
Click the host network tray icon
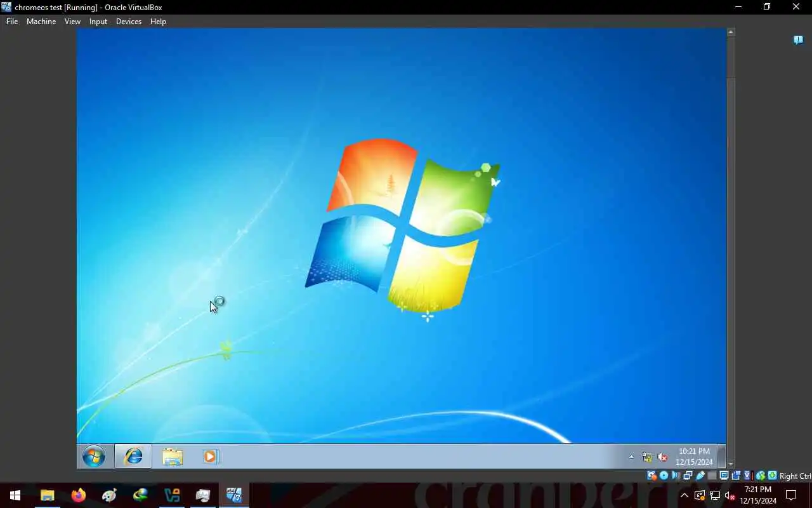(715, 495)
